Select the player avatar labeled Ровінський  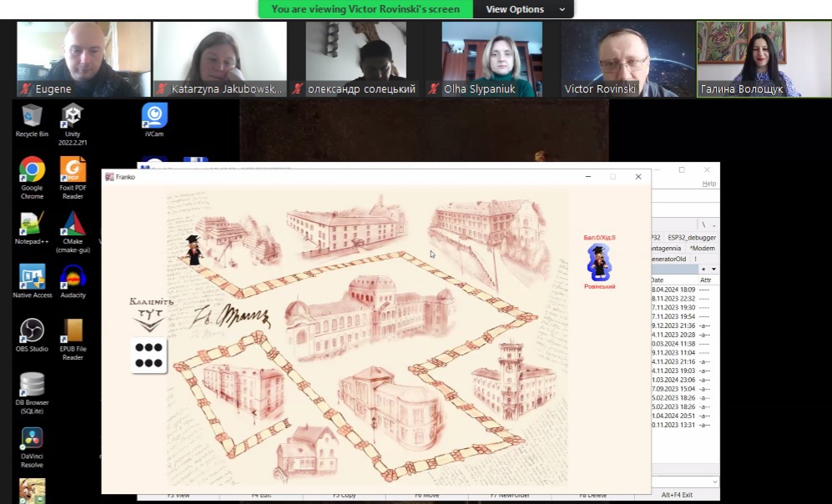tap(598, 263)
